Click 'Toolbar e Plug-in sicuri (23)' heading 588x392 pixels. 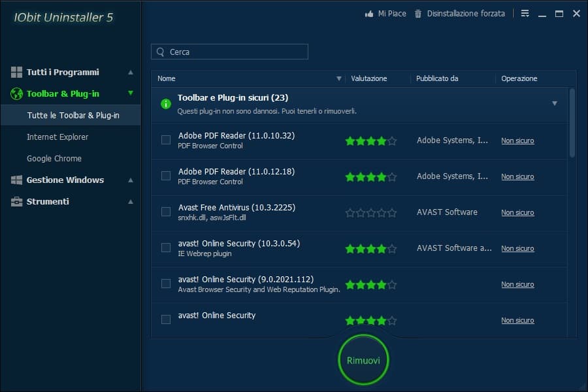point(233,98)
